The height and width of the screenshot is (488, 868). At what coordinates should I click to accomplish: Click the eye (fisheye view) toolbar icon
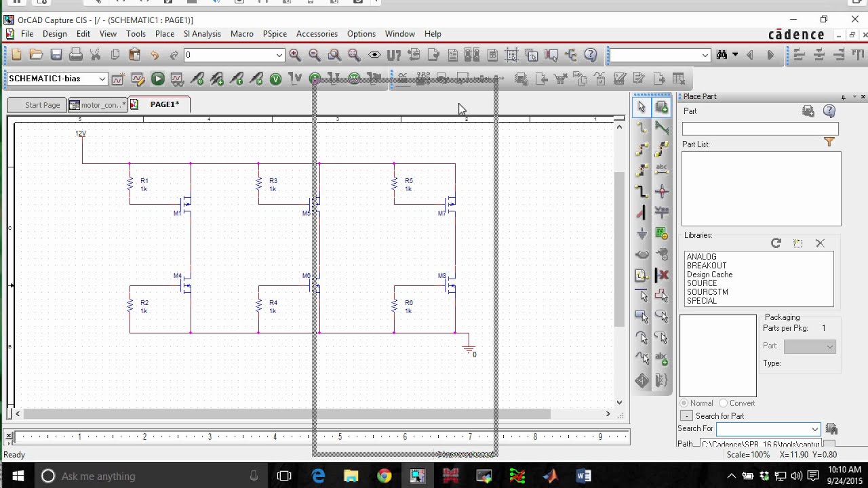pos(374,55)
